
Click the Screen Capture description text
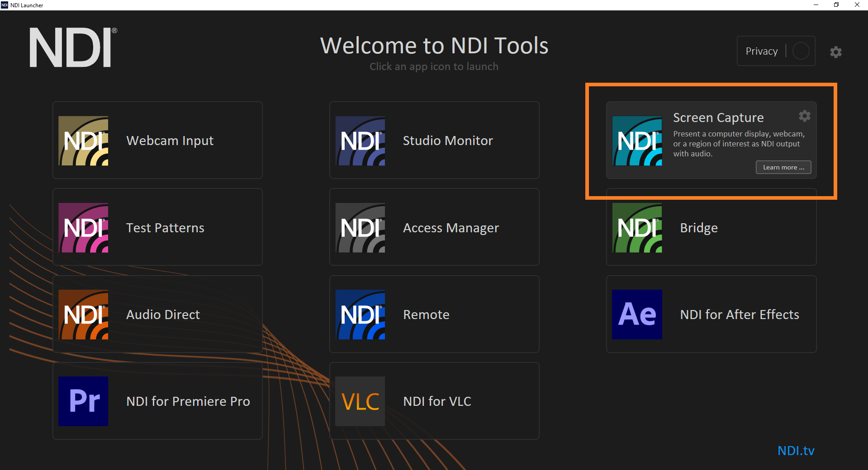739,144
